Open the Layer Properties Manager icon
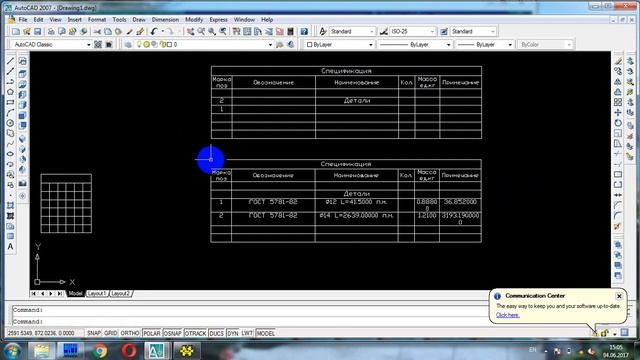 [128, 44]
